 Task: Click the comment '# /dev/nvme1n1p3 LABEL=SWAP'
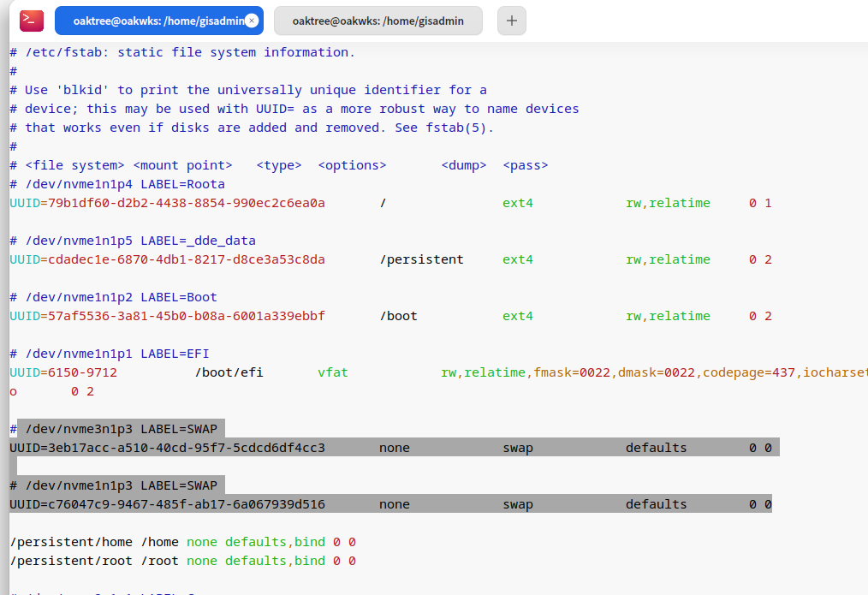tap(114, 485)
